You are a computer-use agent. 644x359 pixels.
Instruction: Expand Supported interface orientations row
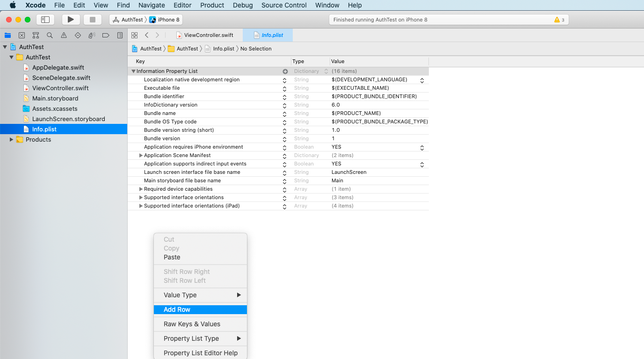pyautogui.click(x=141, y=197)
